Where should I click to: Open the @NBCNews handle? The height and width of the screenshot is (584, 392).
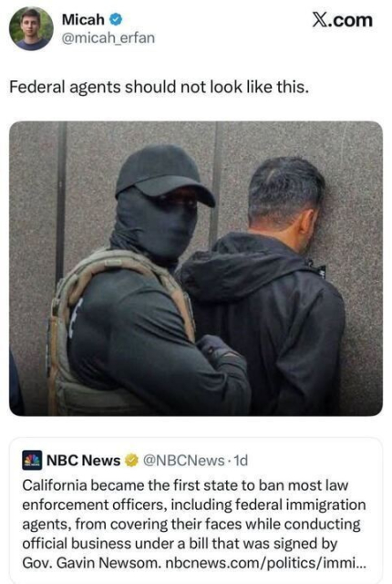point(184,461)
